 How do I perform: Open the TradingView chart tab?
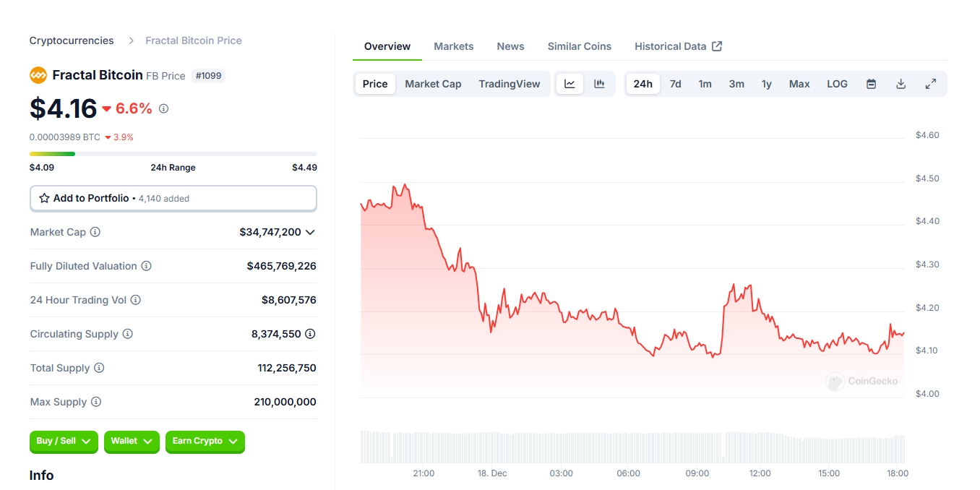(509, 84)
